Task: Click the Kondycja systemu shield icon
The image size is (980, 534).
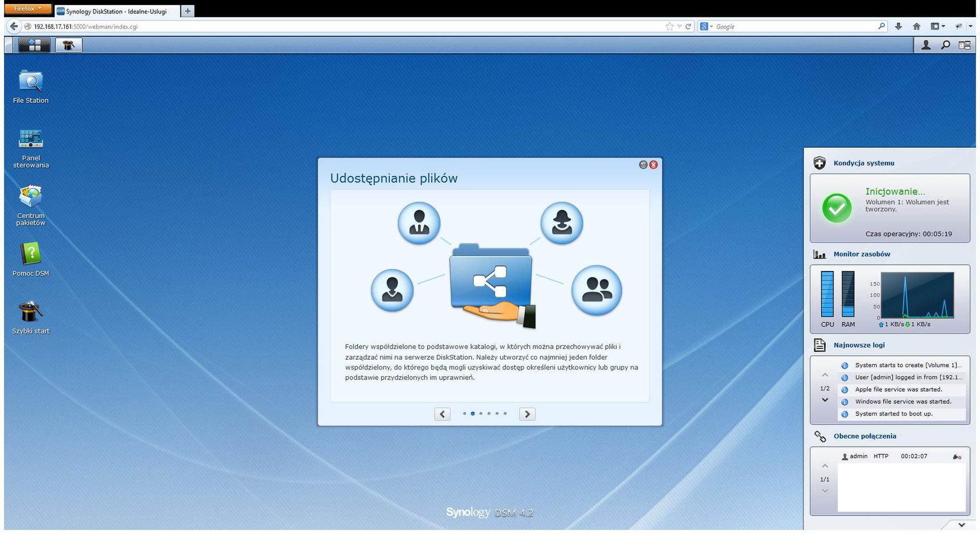Action: tap(819, 163)
